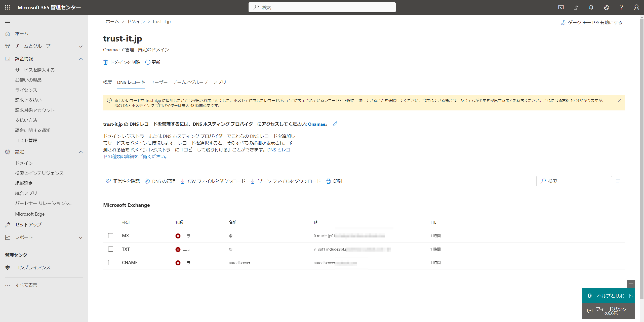Open ヘルプとサポート button

[x=608, y=296]
